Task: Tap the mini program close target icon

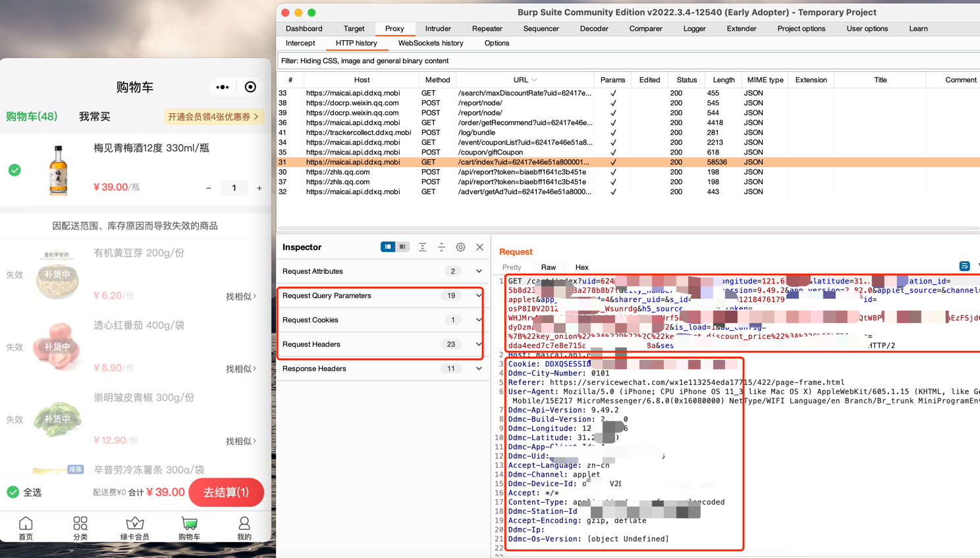Action: point(250,87)
